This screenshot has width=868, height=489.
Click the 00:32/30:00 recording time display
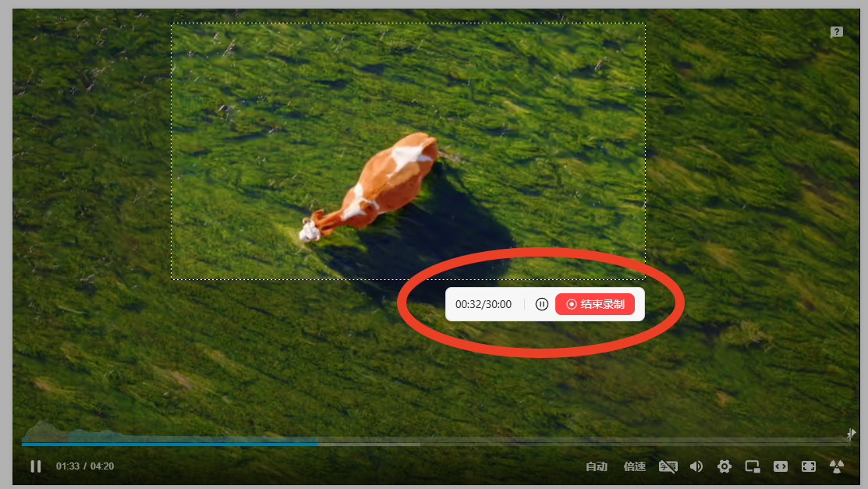click(x=484, y=304)
